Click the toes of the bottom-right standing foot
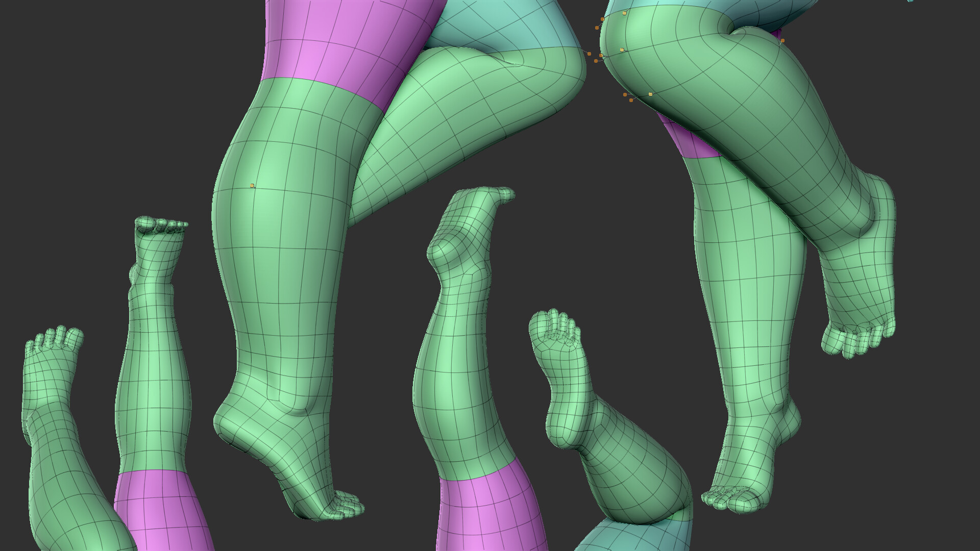 (x=730, y=502)
